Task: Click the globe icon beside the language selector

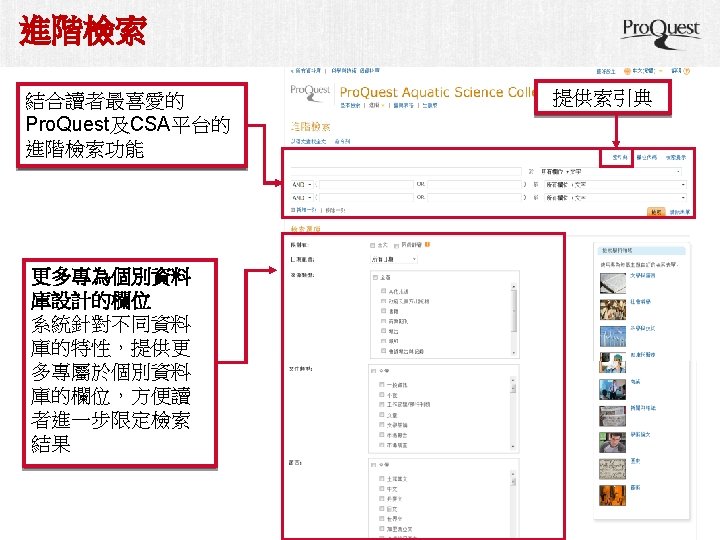Action: pyautogui.click(x=627, y=71)
